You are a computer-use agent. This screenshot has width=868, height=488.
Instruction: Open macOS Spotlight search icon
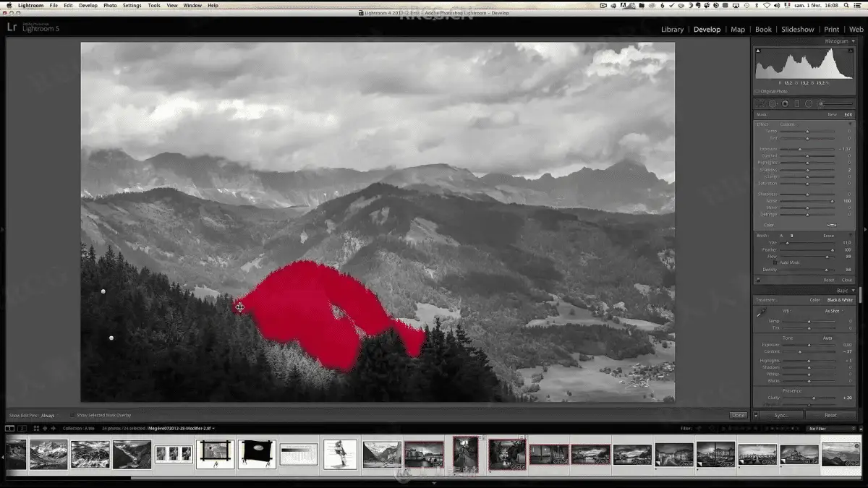tap(848, 5)
